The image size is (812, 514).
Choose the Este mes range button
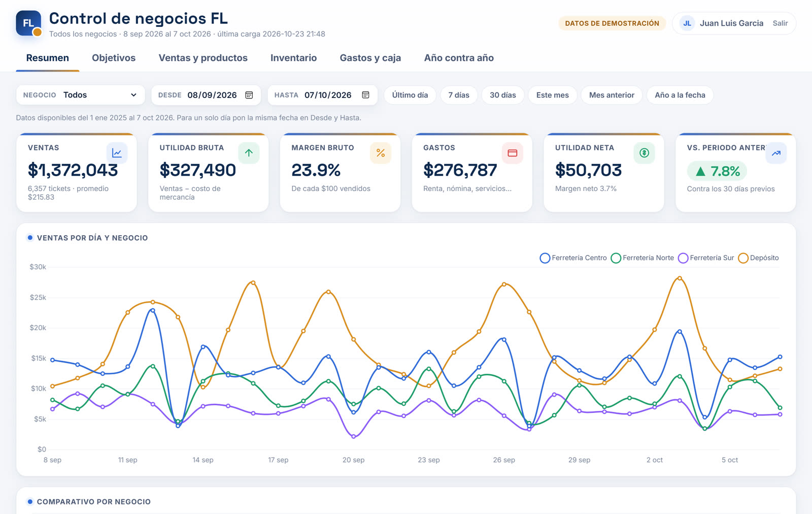click(553, 95)
